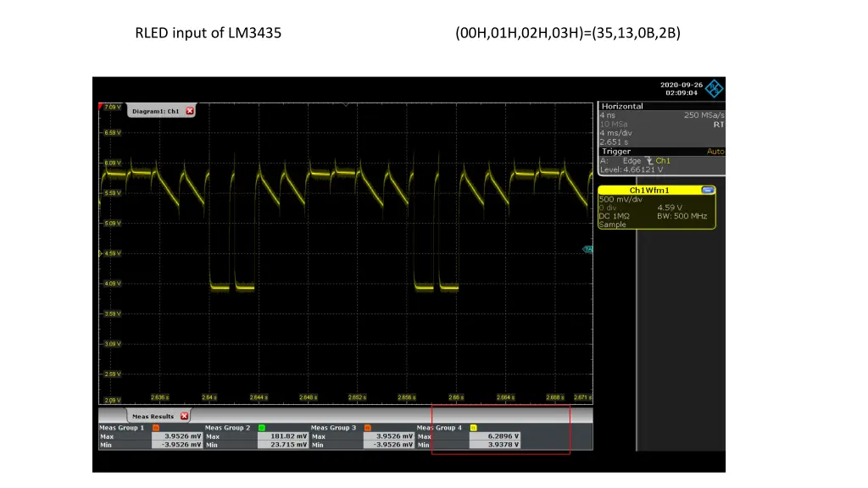Click the Sample acquisition mode label
Viewport: 868px width, 488px height.
[x=613, y=225]
